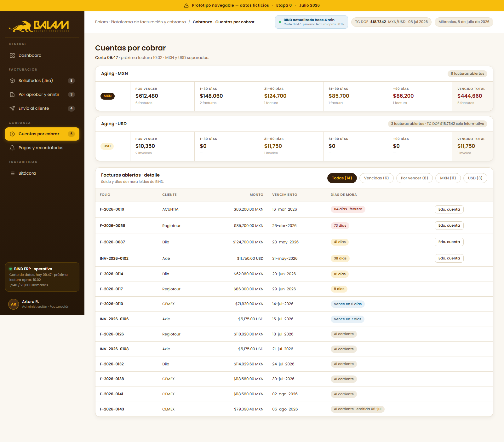
Task: Click the Bitácora list icon
Action: 13,173
